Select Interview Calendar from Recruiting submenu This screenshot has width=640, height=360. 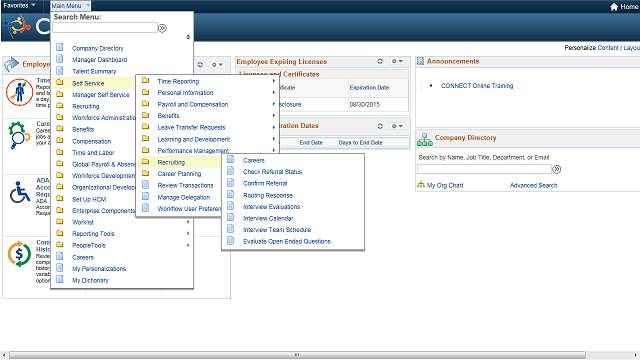point(268,218)
